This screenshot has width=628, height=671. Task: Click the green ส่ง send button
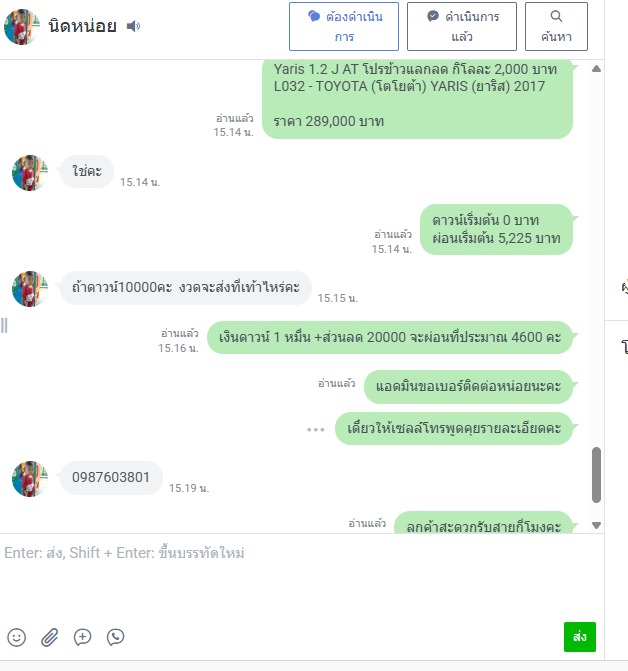point(580,637)
